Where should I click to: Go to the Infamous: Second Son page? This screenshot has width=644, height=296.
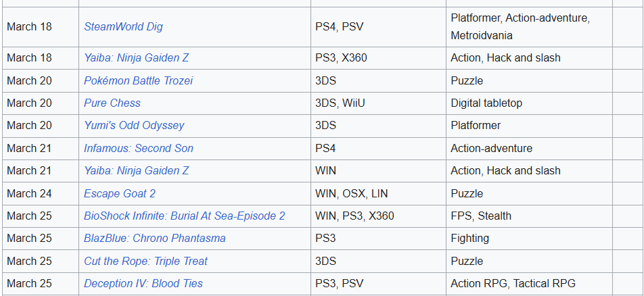[x=138, y=148]
